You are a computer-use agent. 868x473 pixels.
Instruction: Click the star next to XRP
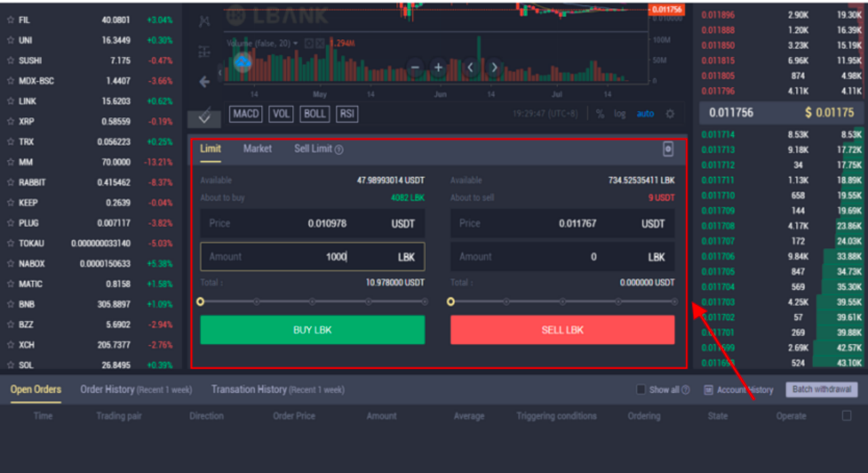tap(10, 122)
